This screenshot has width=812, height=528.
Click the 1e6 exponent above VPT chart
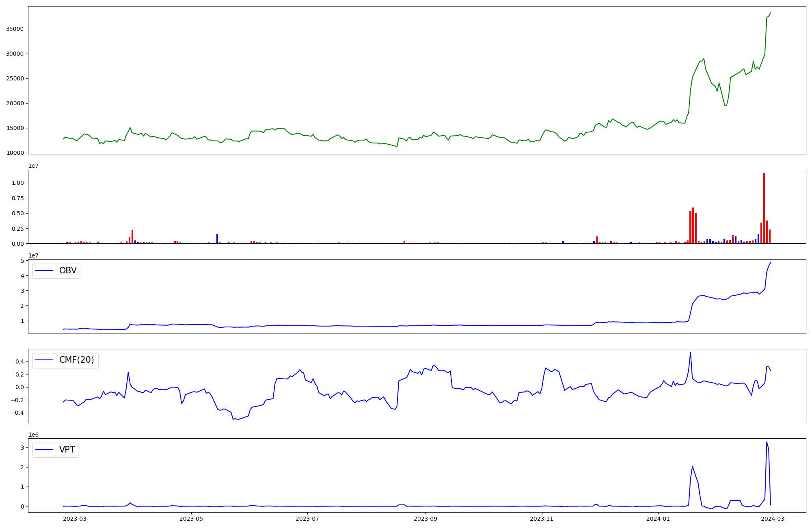[33, 435]
